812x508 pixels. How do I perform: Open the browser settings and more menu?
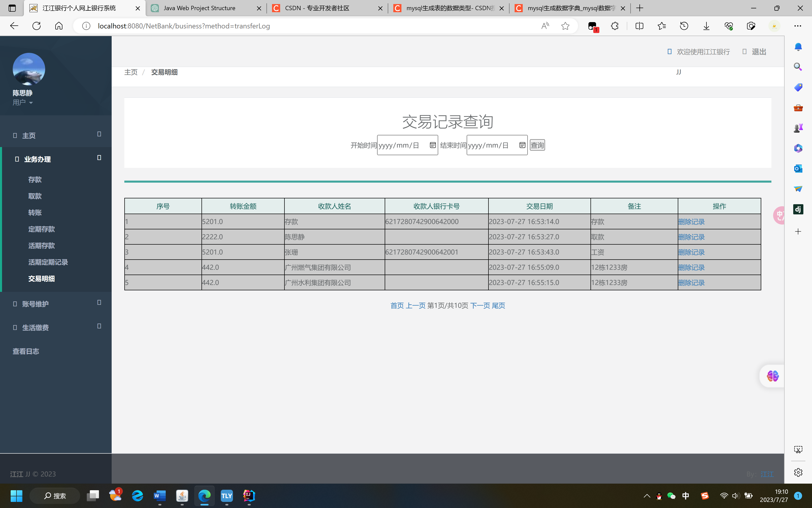click(x=798, y=26)
